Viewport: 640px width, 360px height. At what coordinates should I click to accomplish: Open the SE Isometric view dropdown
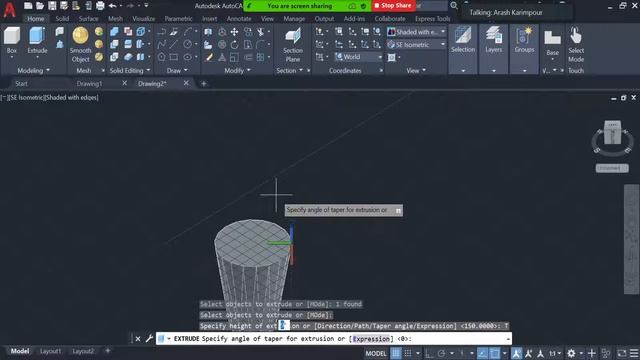tap(416, 44)
